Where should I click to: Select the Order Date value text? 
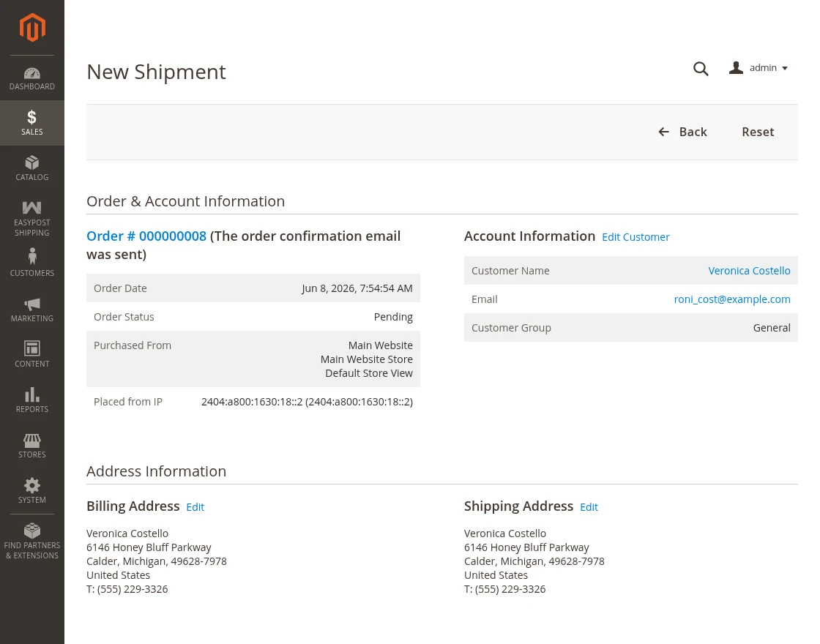[357, 288]
